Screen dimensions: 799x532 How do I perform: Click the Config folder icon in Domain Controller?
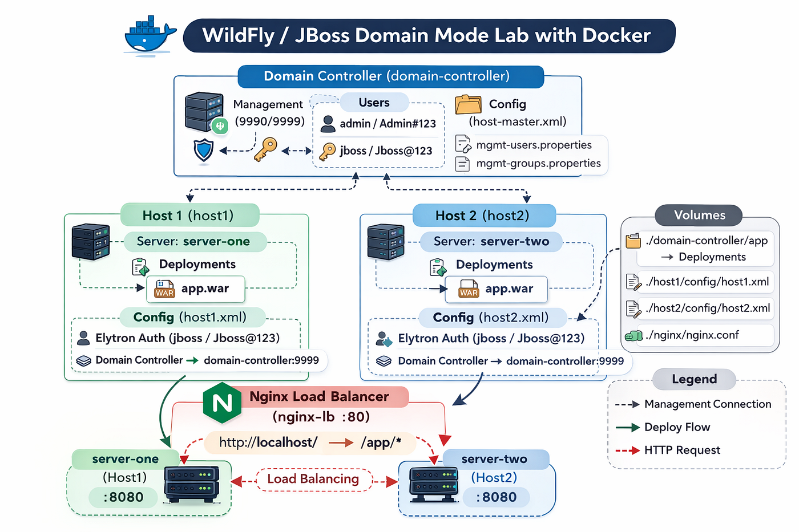(x=469, y=104)
